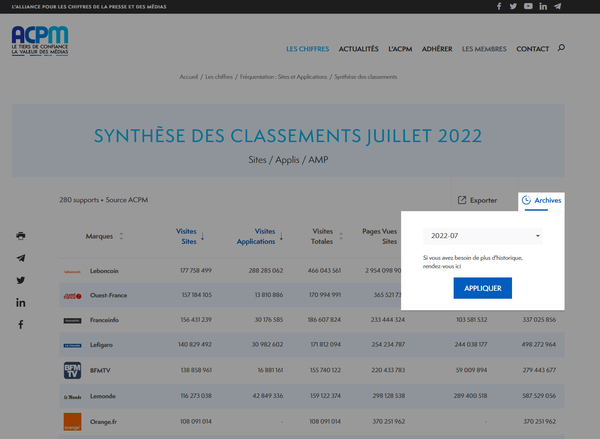Open Adhérer menu
The image size is (600, 439).
click(437, 49)
